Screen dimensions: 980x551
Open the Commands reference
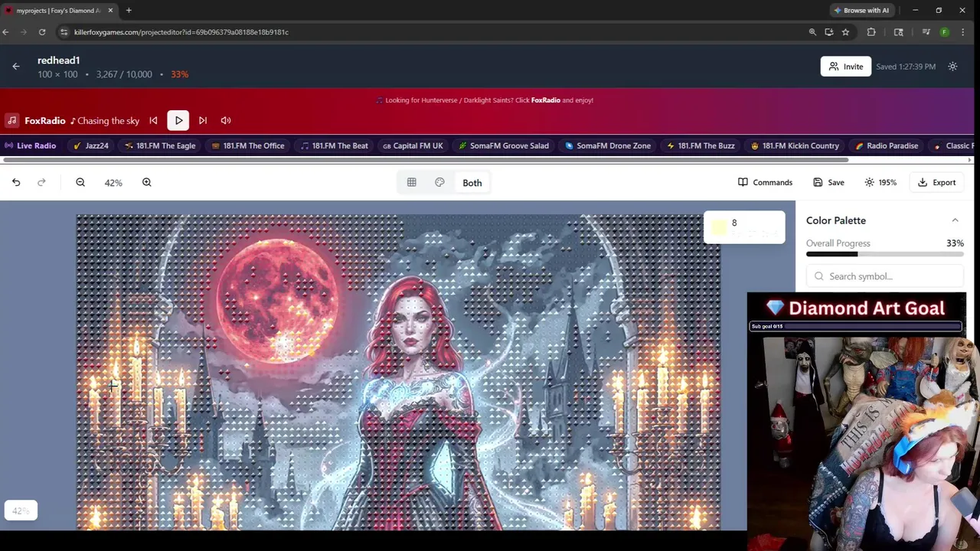click(765, 182)
